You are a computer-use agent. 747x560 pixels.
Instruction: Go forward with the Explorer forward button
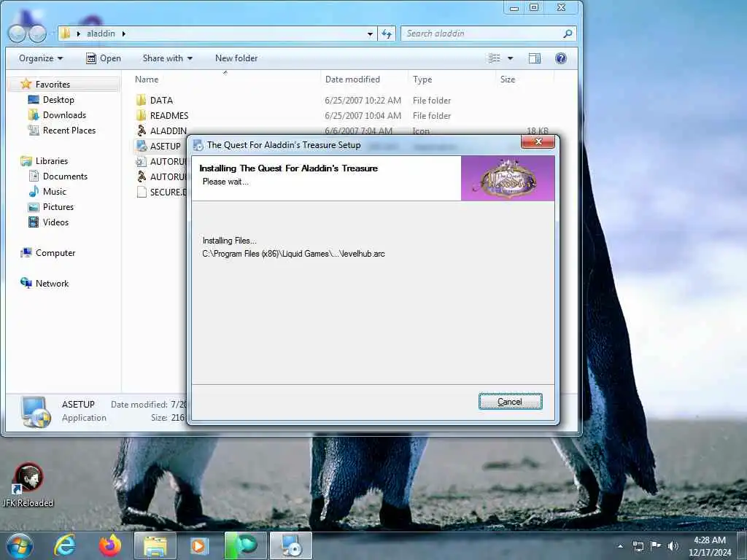tap(38, 34)
